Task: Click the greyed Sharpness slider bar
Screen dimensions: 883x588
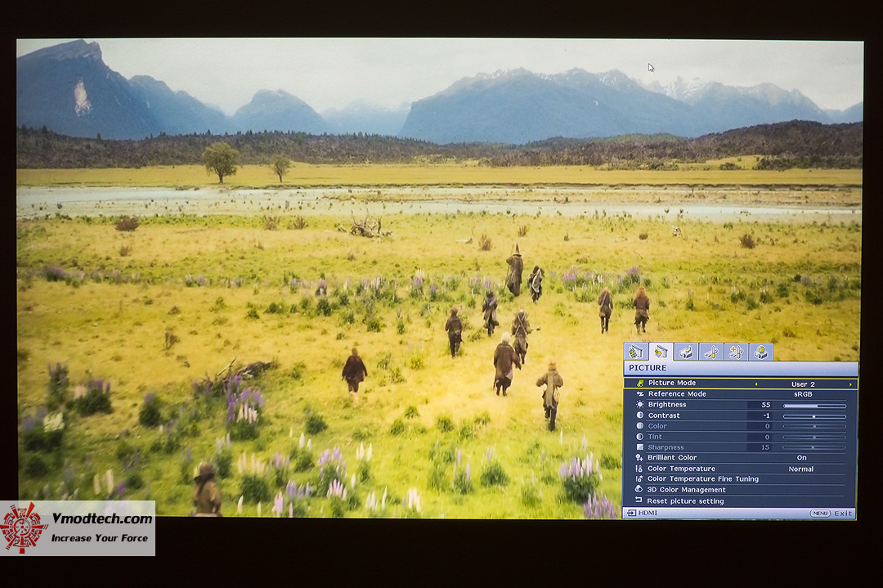Action: pos(814,448)
